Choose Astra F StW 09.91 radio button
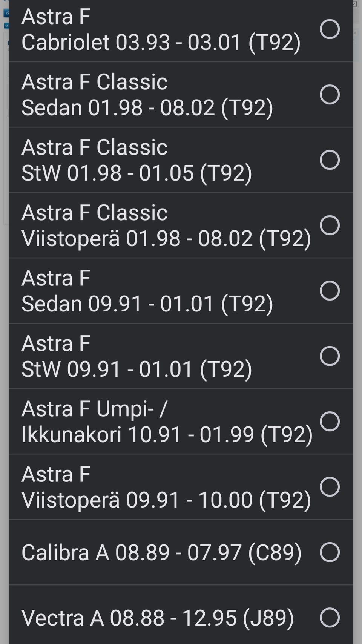Viewport: 362px width, 644px height. click(330, 356)
